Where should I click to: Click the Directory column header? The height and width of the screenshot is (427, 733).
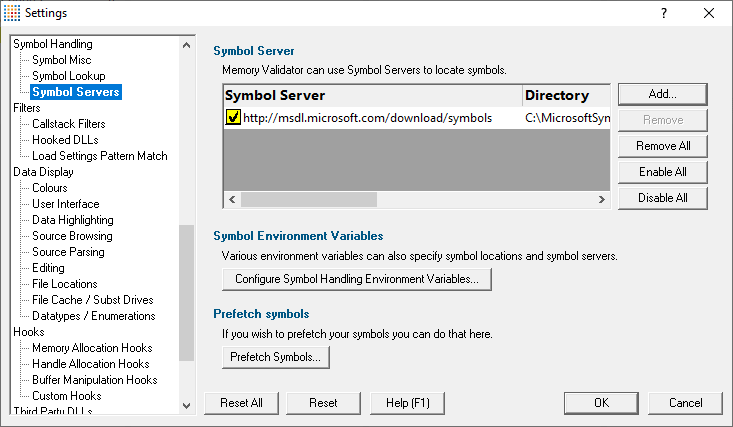pyautogui.click(x=566, y=95)
